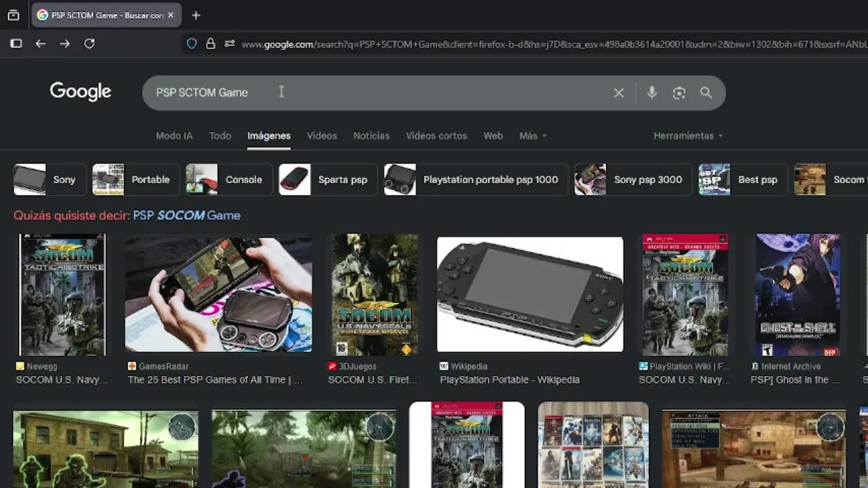Open the site permissions icon in address bar

pyautogui.click(x=230, y=43)
